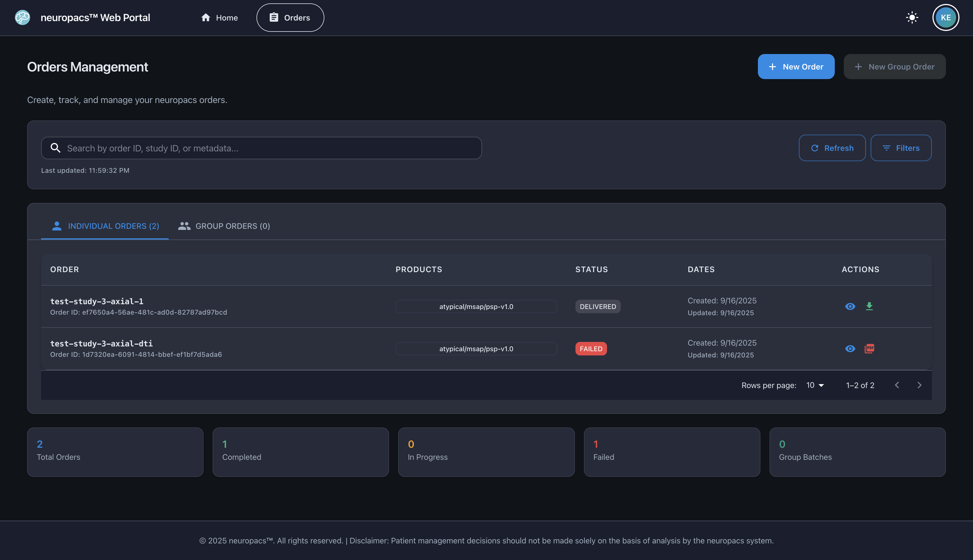This screenshot has height=560, width=973.
Task: View details of test-study-3-axial-1 order
Action: point(850,306)
